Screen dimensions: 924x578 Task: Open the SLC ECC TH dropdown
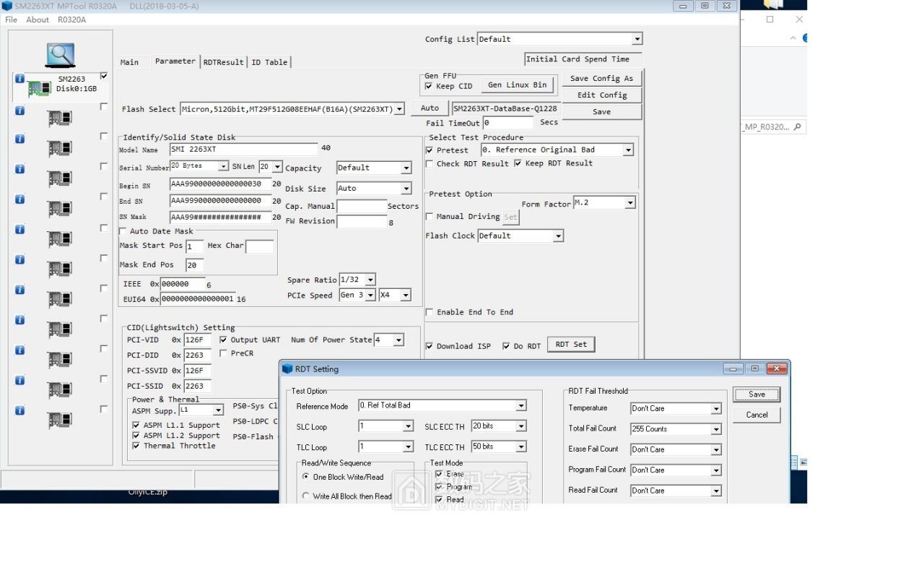(521, 426)
